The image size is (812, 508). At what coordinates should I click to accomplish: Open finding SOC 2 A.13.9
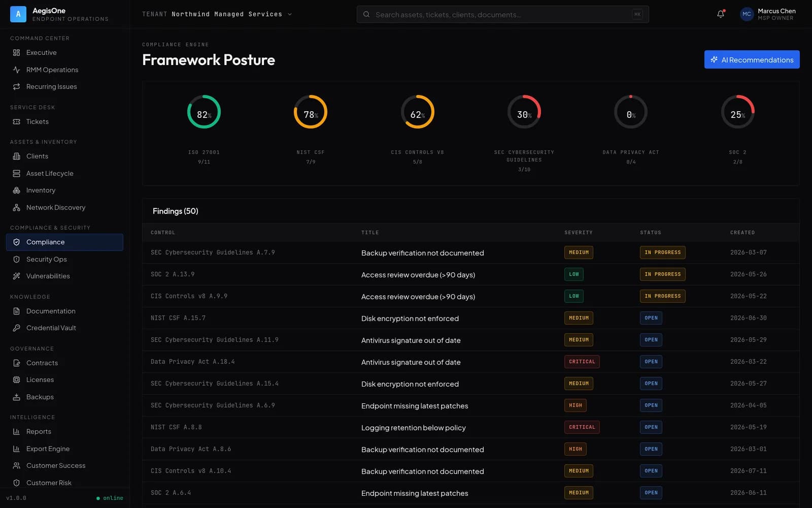click(x=470, y=274)
